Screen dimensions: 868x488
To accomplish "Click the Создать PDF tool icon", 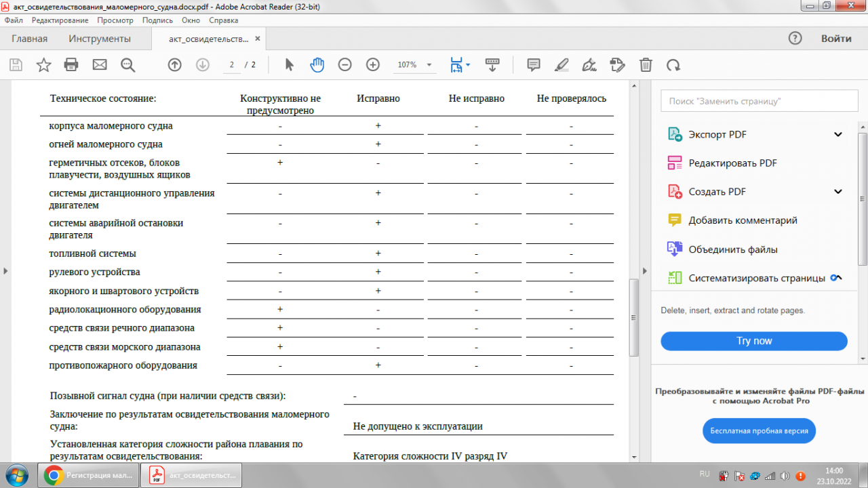I will [x=674, y=192].
